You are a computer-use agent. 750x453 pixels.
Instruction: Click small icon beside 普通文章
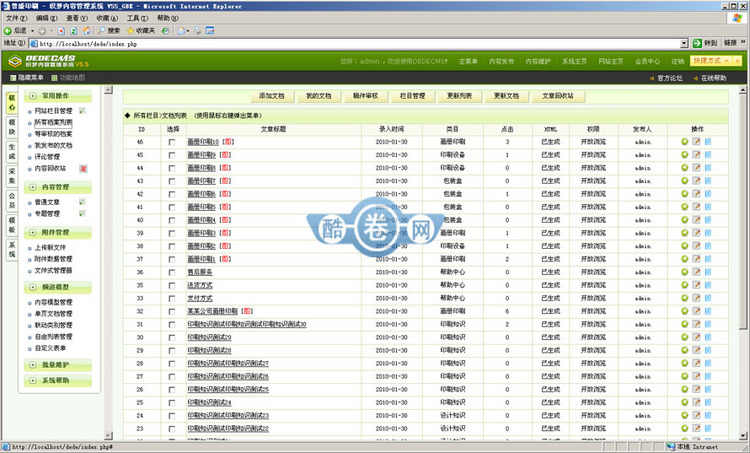(x=82, y=202)
